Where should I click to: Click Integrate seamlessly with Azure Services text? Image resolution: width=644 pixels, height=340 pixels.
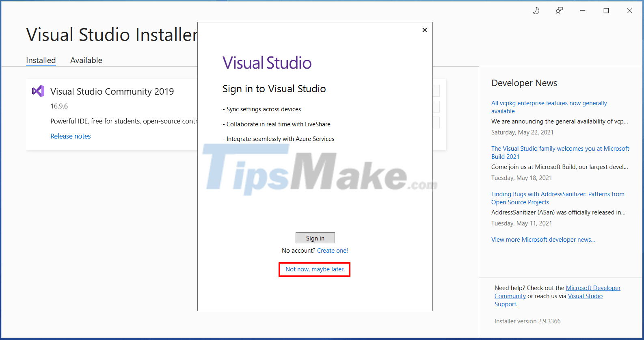[279, 139]
